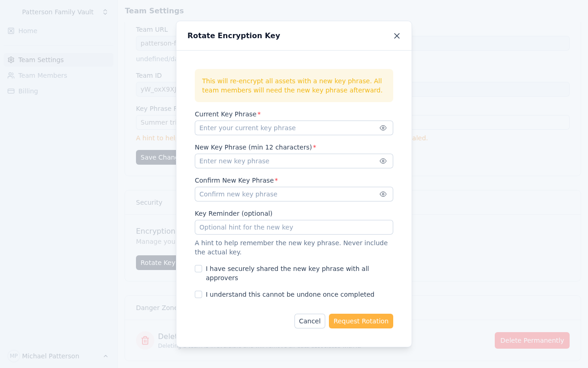Toggle visibility of confirm key phrase
The height and width of the screenshot is (368, 588).
tap(383, 194)
